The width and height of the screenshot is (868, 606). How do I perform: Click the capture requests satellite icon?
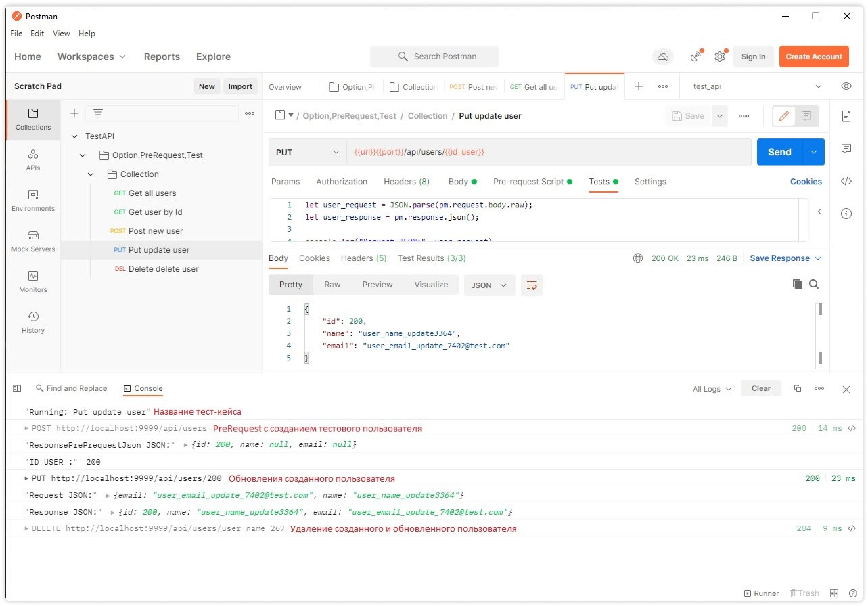(696, 56)
